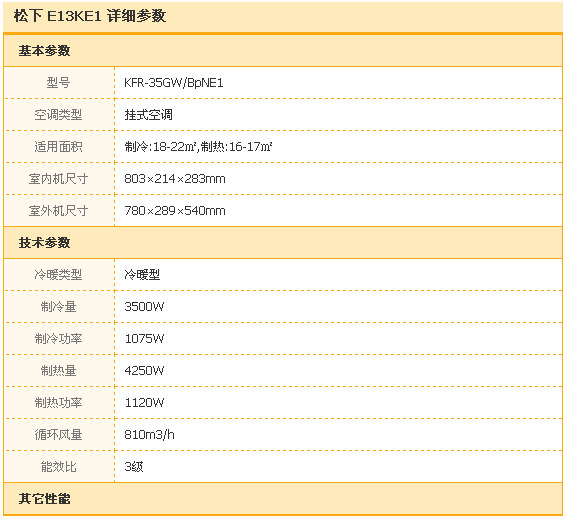Screen dimensions: 582x521
Task: Select the 挂式空调 value text
Action: click(x=148, y=115)
